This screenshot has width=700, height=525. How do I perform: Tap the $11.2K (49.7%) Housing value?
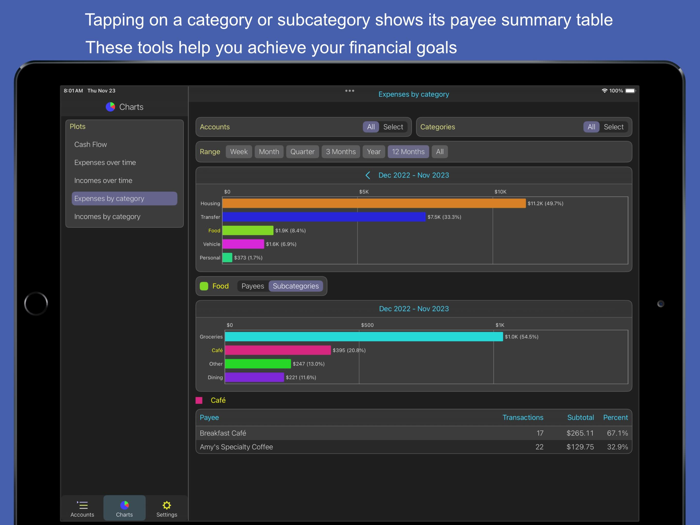coord(545,204)
